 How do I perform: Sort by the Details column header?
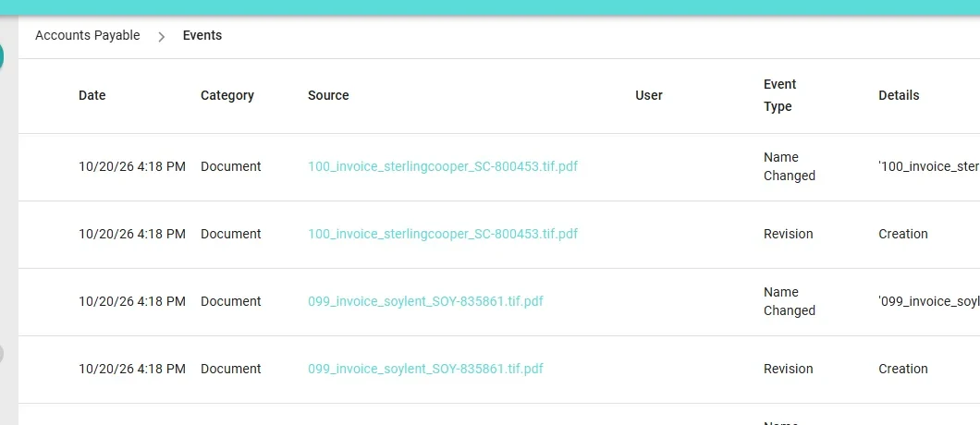899,95
